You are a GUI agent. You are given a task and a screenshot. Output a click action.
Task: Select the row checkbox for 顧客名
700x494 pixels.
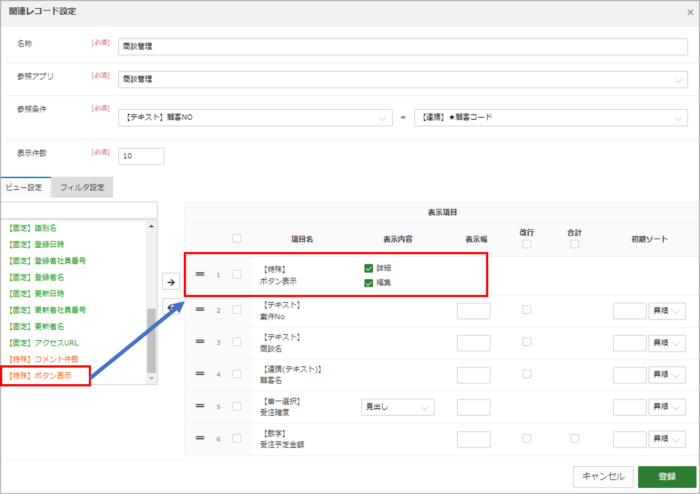tap(237, 374)
